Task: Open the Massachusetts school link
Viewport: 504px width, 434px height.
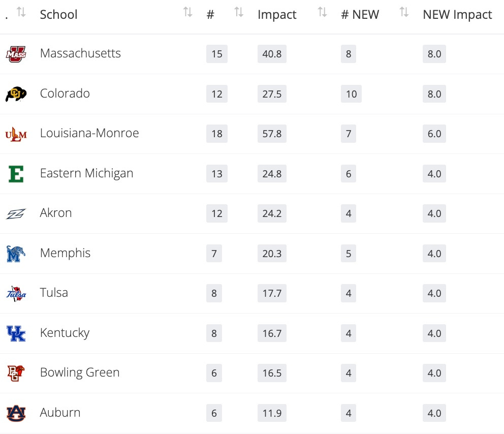Action: 80,53
